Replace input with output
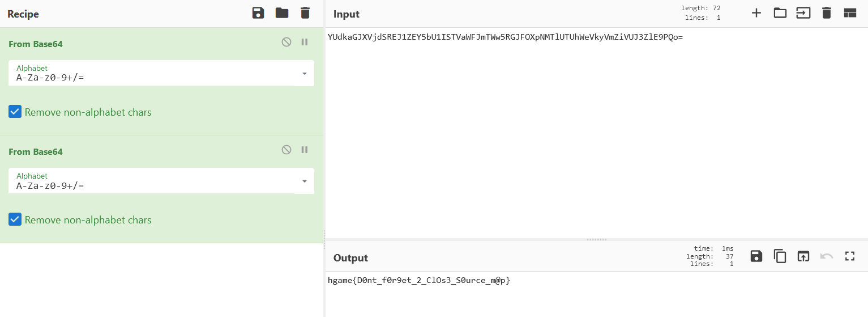The height and width of the screenshot is (317, 868). pyautogui.click(x=803, y=256)
